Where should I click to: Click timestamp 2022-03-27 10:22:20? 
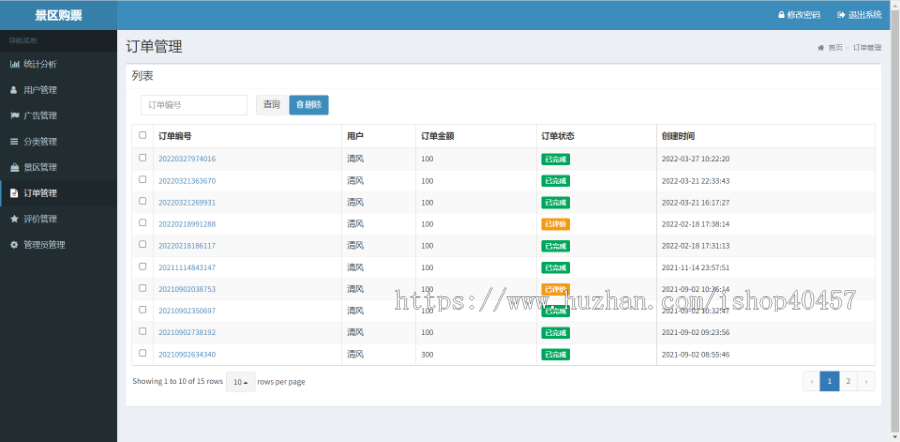tap(696, 159)
